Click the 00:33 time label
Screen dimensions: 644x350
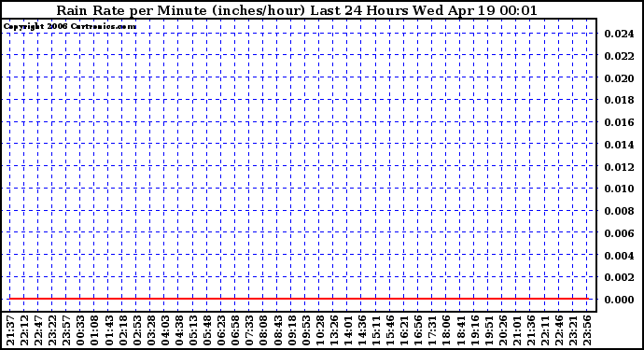80,330
